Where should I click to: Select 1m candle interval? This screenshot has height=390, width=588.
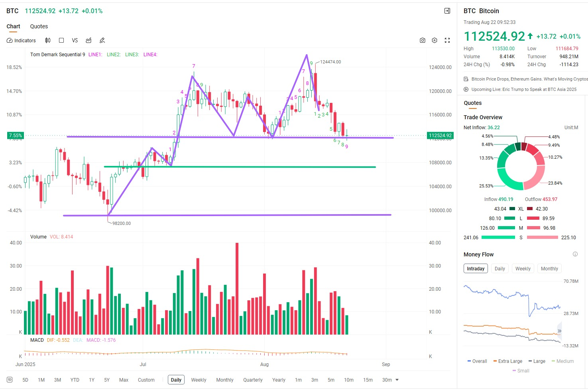pyautogui.click(x=298, y=380)
